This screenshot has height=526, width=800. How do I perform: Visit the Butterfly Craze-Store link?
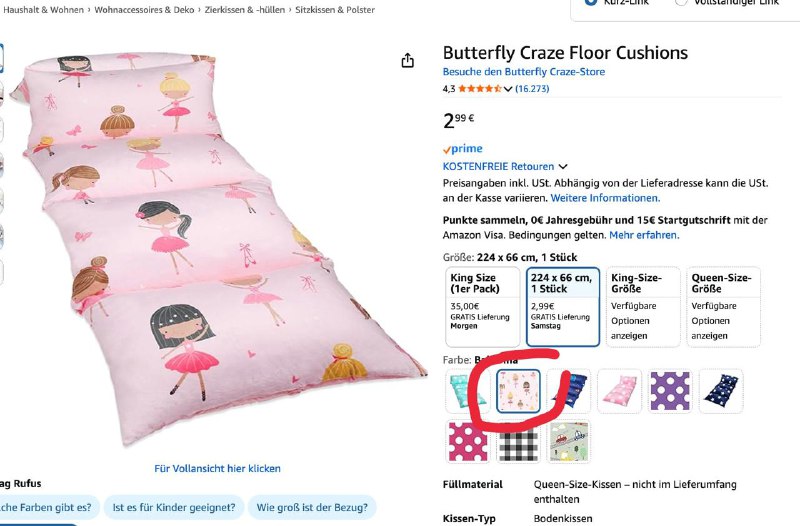tap(524, 72)
